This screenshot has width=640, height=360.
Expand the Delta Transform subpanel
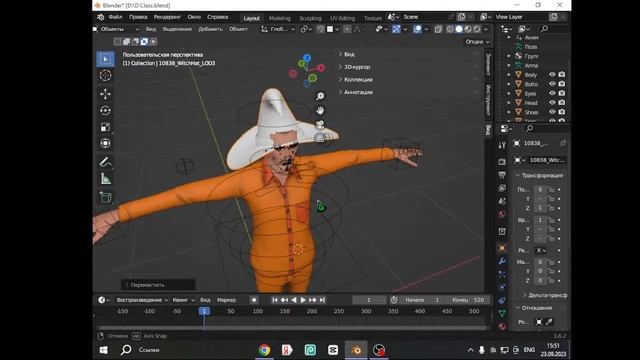[x=545, y=295]
